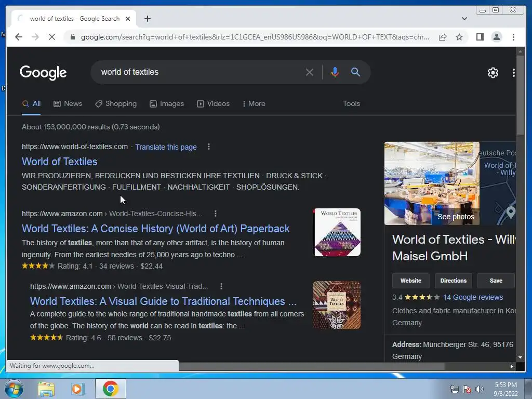
Task: Expand the tab search chevron
Action: coord(464,19)
